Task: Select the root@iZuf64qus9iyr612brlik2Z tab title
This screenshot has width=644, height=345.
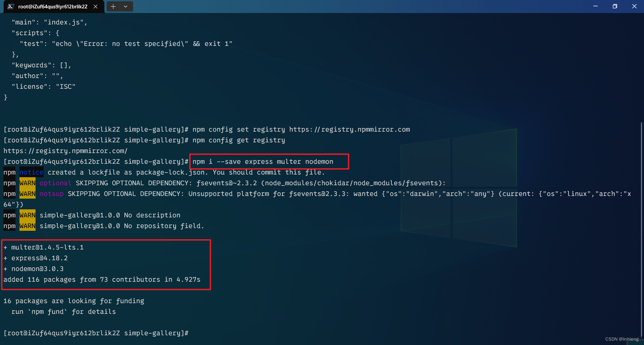Action: point(53,6)
